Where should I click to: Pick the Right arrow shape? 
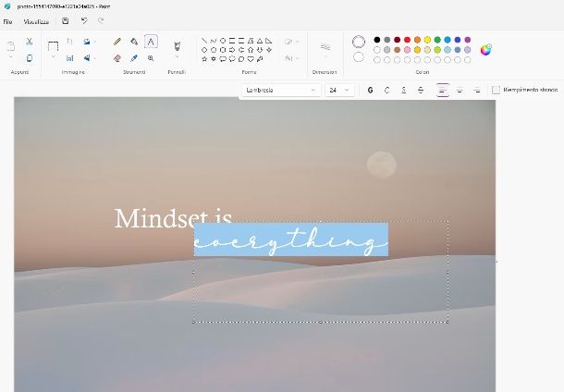232,50
